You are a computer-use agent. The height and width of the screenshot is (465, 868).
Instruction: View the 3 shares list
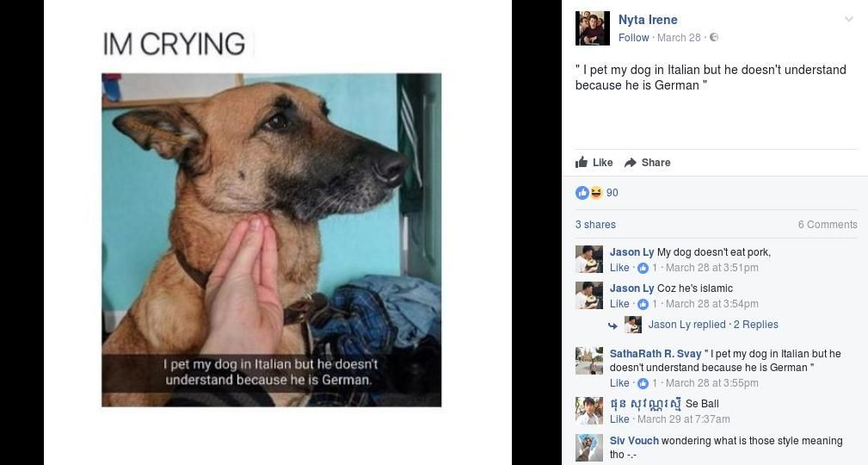(x=595, y=225)
